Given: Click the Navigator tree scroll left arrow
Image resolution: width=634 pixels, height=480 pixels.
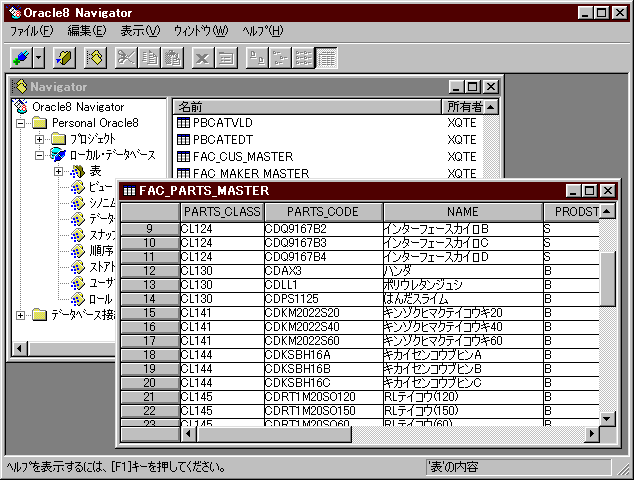Looking at the screenshot, I should pos(20,348).
